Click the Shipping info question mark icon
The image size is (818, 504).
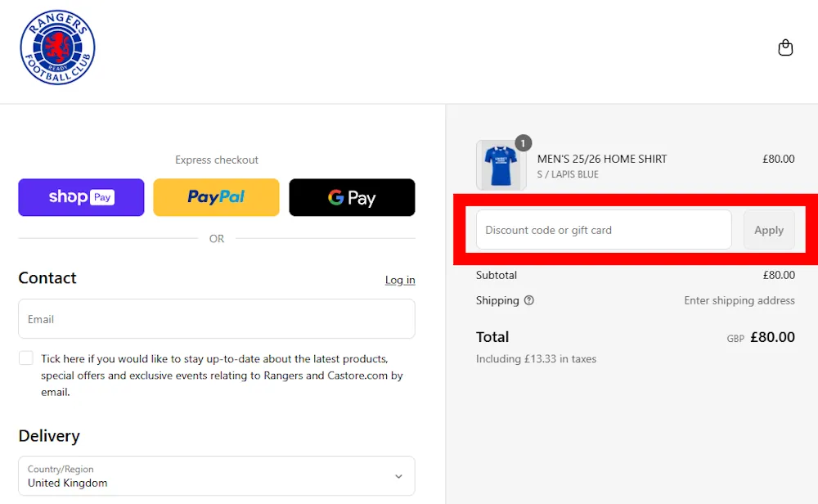pyautogui.click(x=529, y=301)
